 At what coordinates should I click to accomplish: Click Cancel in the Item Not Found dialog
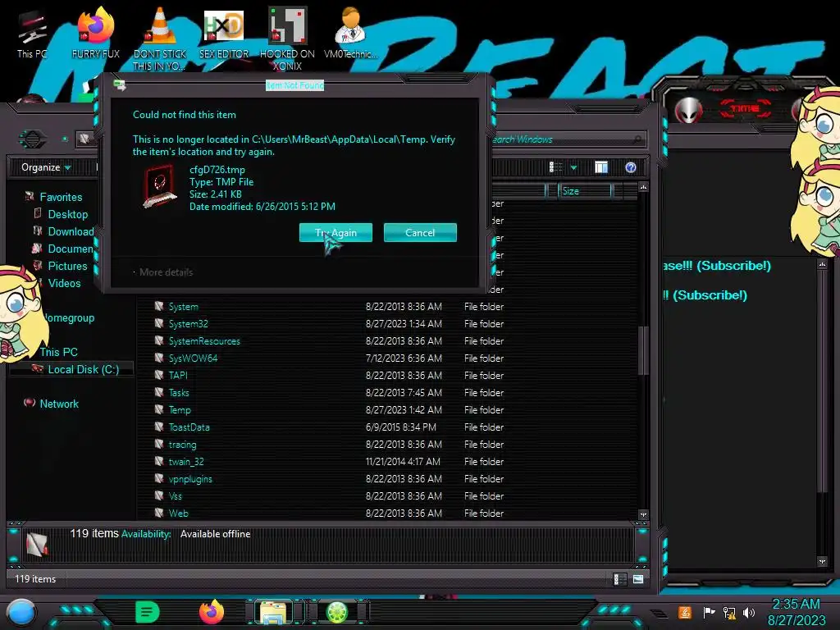420,232
